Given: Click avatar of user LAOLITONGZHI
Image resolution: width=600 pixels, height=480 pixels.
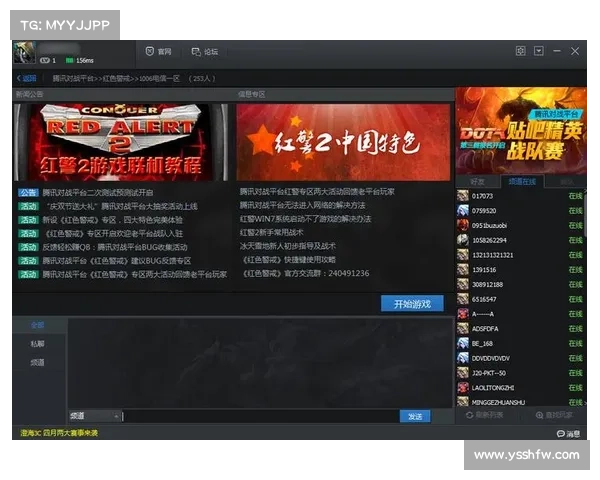Looking at the screenshot, I should [x=463, y=388].
